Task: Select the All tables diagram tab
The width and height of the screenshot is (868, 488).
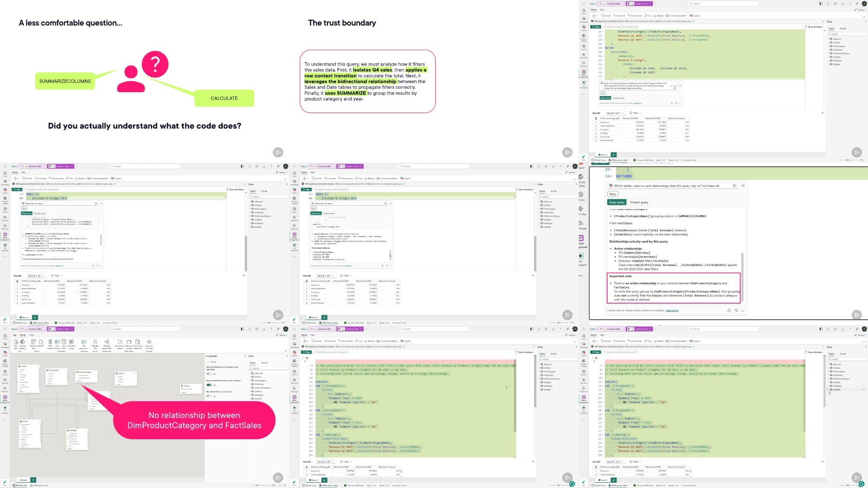Action: pyautogui.click(x=23, y=480)
